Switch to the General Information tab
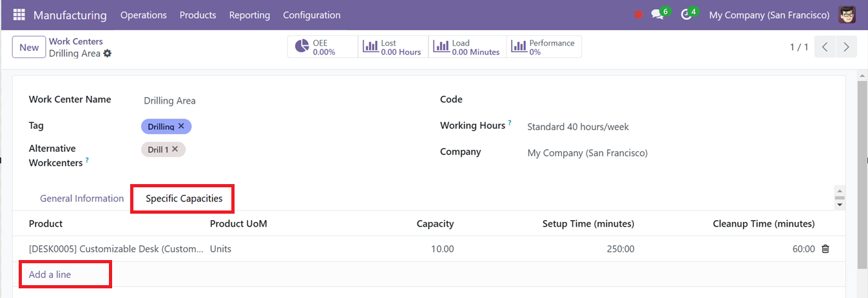The image size is (868, 298). coord(82,198)
